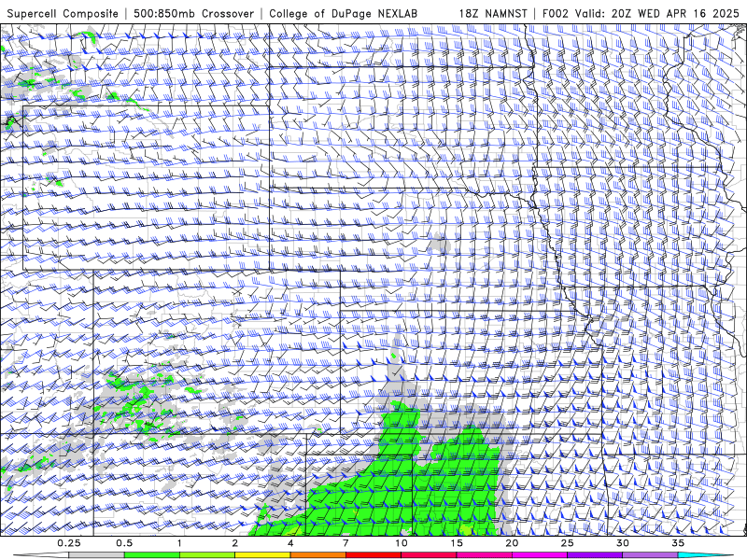Click the legend value 20
Screen dimensions: 747x560
tap(512, 543)
